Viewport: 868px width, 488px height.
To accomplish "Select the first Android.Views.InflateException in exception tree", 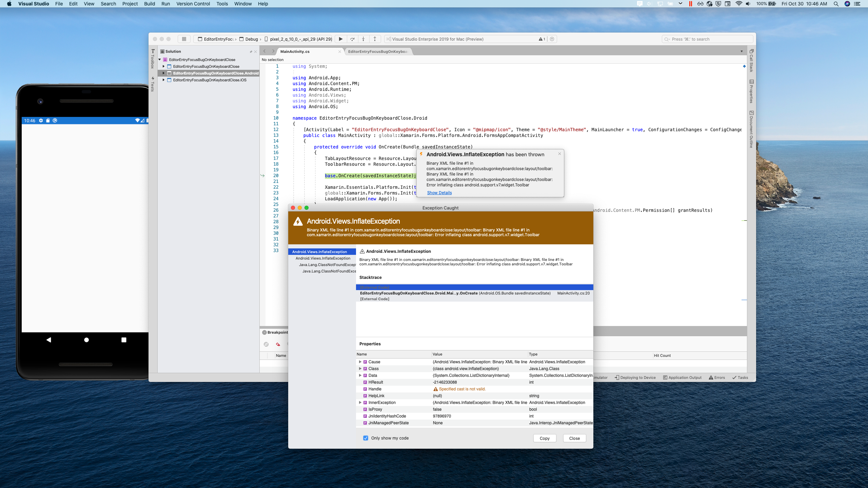I will click(322, 252).
